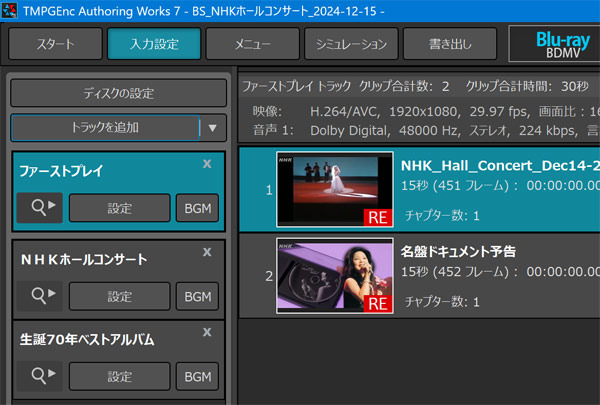Click the 名盤ドキュメント予告 clip thumbnail
The height and width of the screenshot is (405, 600).
coord(335,276)
